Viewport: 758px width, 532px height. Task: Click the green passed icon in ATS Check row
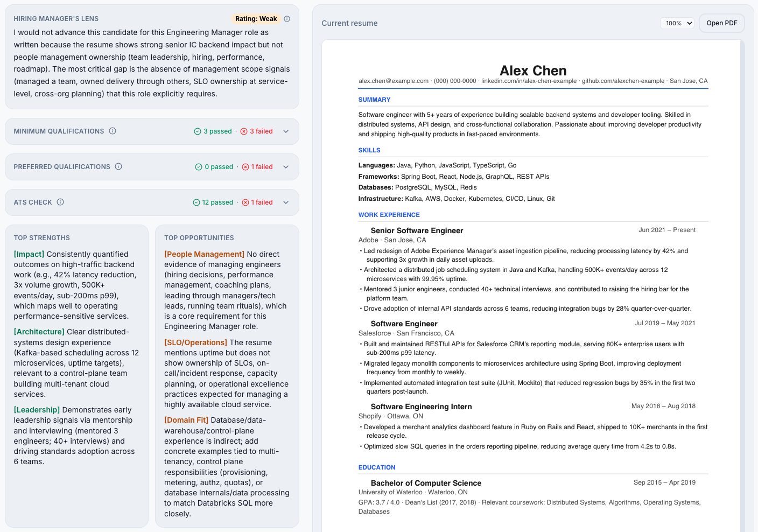click(196, 202)
